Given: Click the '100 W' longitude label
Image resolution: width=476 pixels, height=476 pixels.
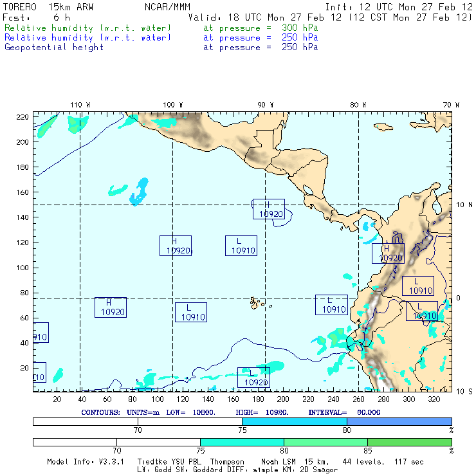Looking at the screenshot, I should pyautogui.click(x=173, y=105).
